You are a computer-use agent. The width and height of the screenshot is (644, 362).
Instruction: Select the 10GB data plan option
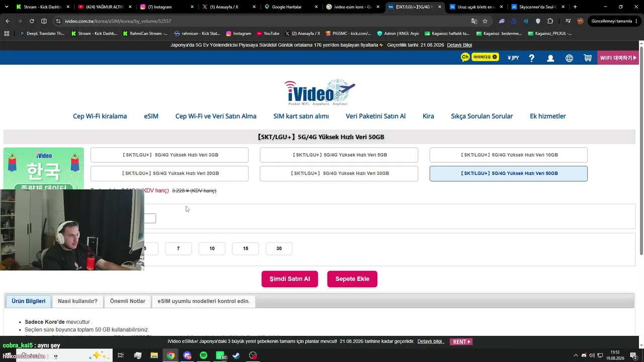point(509,155)
